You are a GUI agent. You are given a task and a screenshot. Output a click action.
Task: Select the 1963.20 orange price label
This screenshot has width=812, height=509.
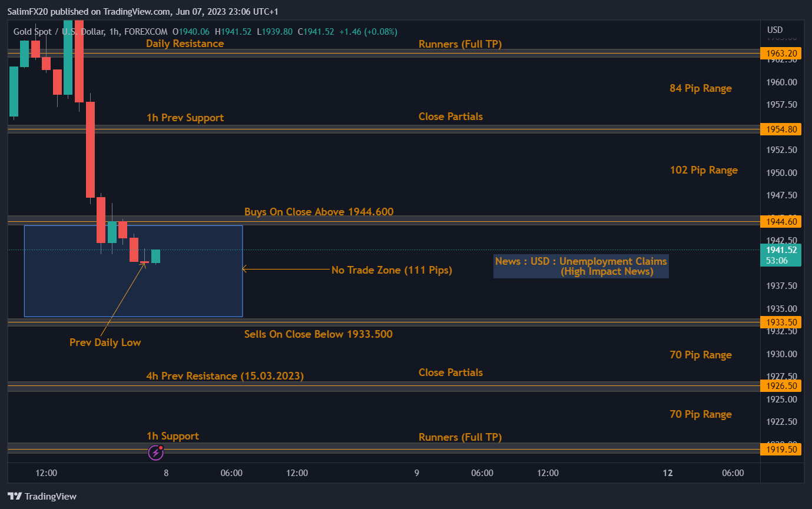pyautogui.click(x=781, y=54)
